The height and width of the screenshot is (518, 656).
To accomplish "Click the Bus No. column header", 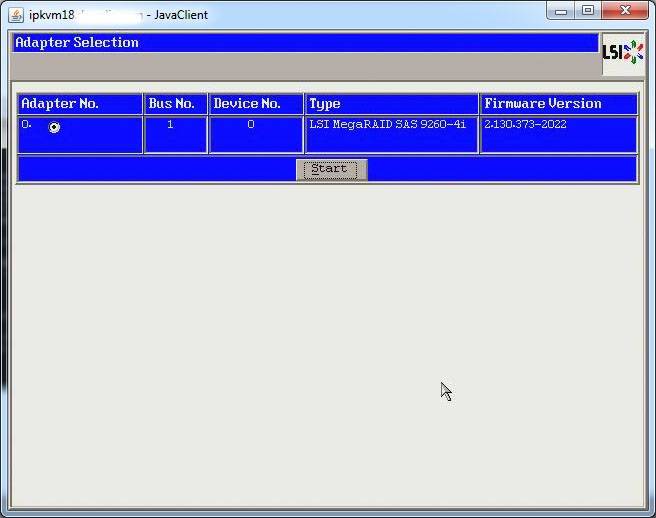I will (176, 104).
